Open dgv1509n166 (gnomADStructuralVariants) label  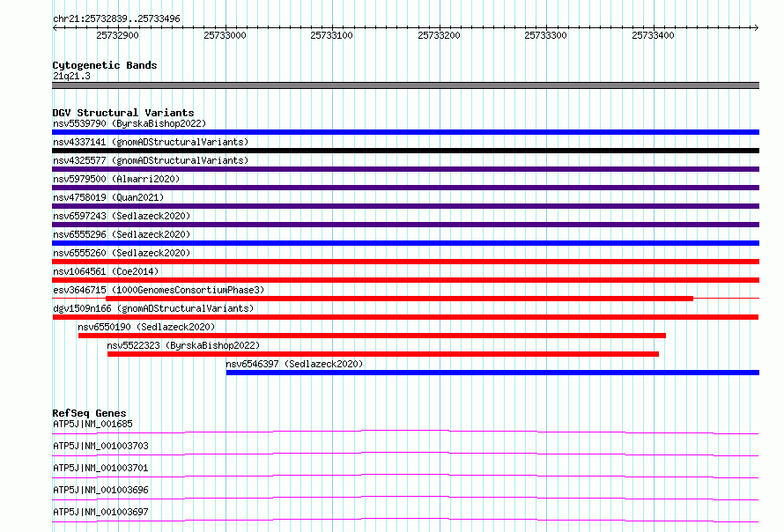(153, 308)
